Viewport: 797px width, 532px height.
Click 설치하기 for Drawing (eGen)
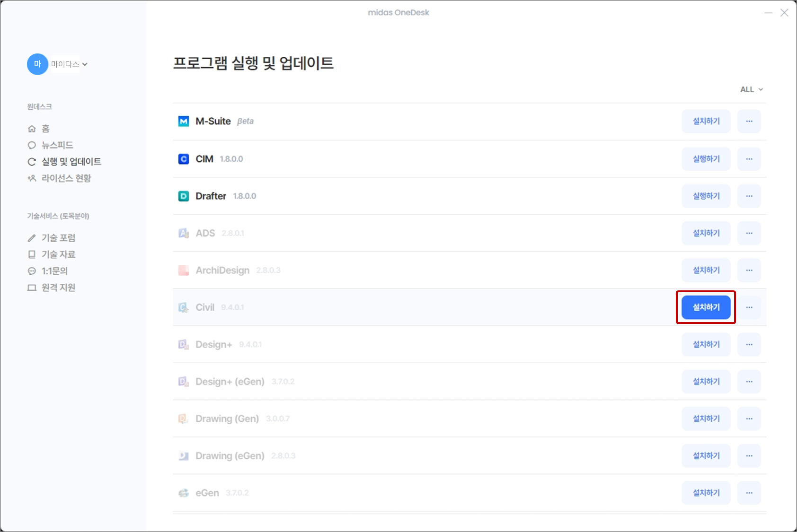coord(706,456)
